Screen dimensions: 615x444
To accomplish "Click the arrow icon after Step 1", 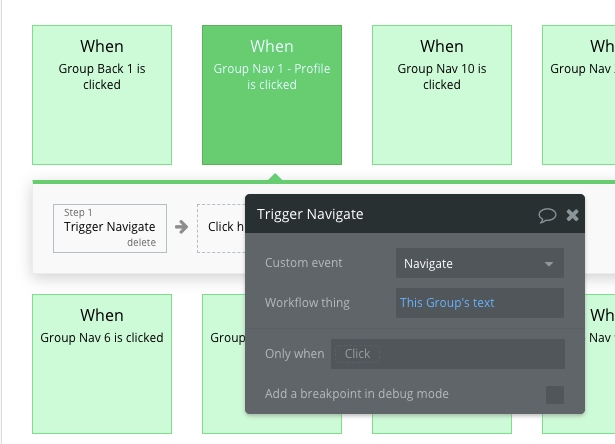I will (181, 227).
